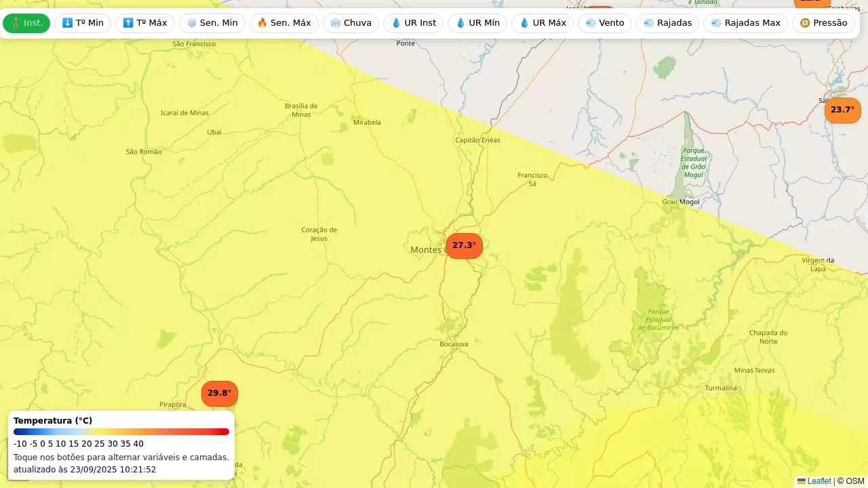The width and height of the screenshot is (868, 488).
Task: Display the Chuva rain layer
Action: [351, 23]
